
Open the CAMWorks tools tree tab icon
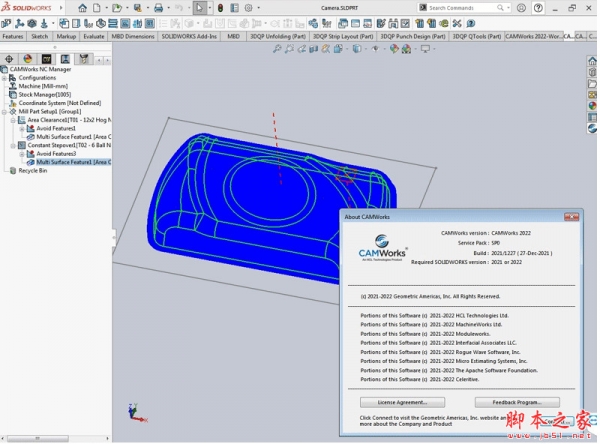(x=84, y=59)
